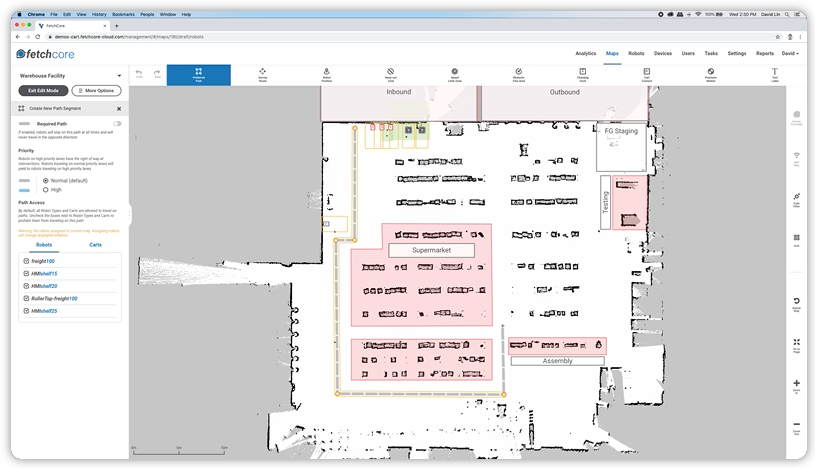Toggle the Required Path switch
Screen dimensions: 815x468
pos(117,123)
